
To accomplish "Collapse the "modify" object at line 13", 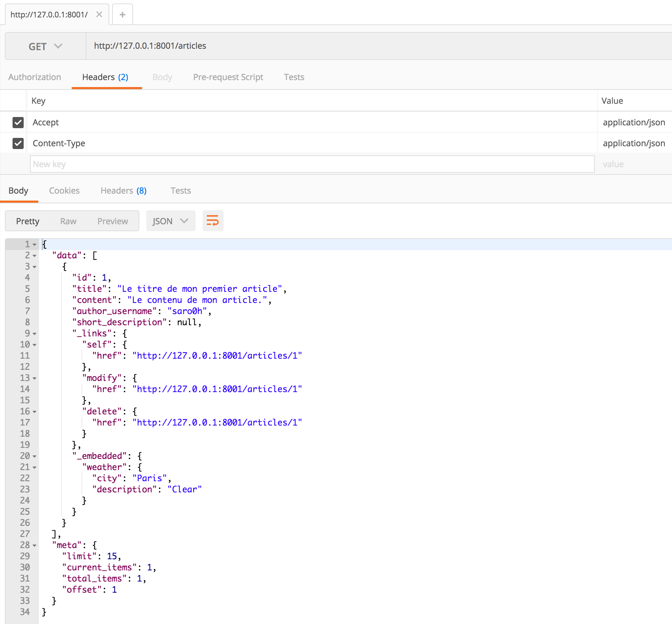I will [34, 378].
